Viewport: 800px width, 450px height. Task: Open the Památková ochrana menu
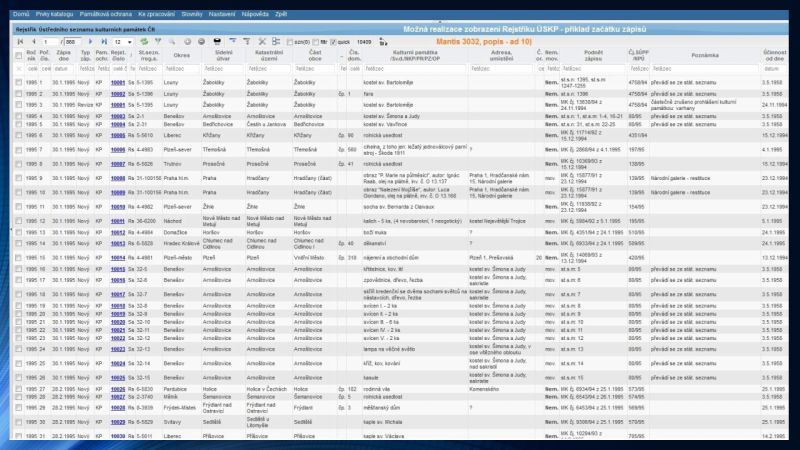coord(106,14)
